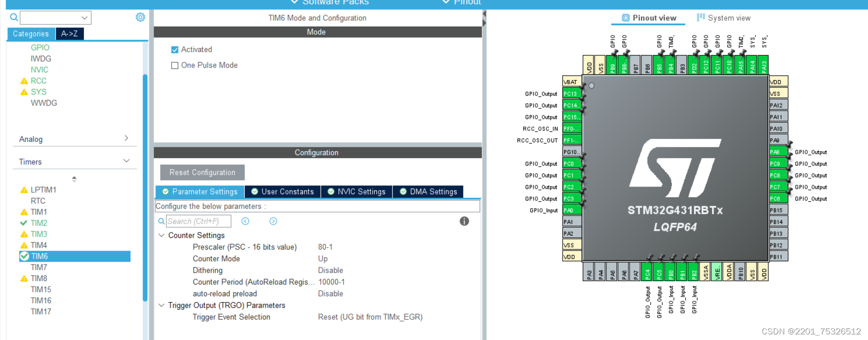
Task: Click the PC13 pin on the chip
Action: point(572,94)
